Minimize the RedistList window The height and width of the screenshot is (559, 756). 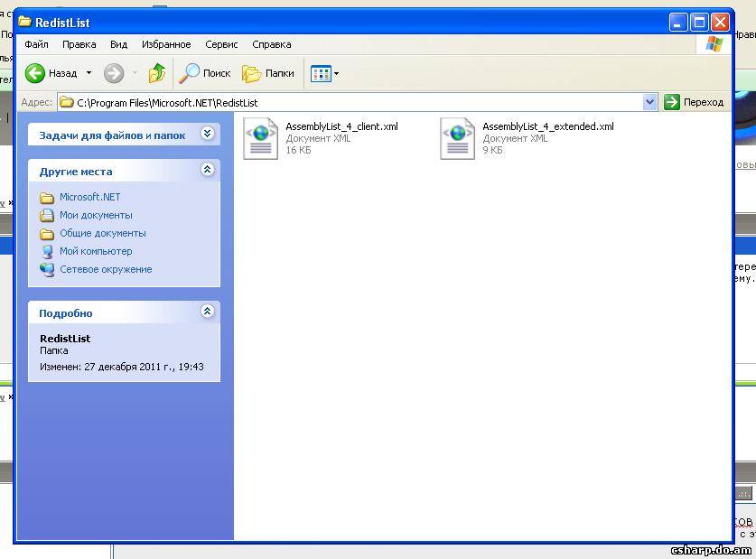[x=677, y=23]
